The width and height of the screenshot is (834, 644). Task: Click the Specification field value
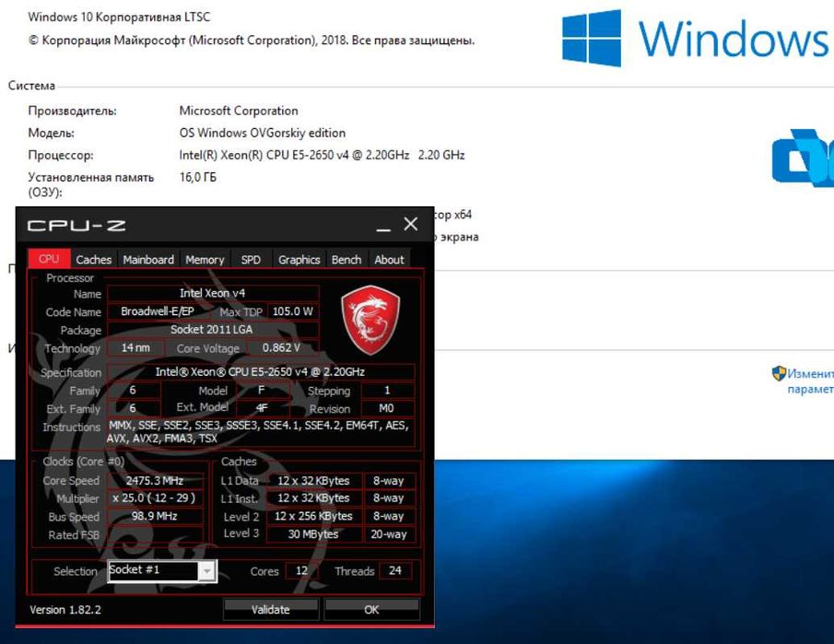[x=260, y=371]
